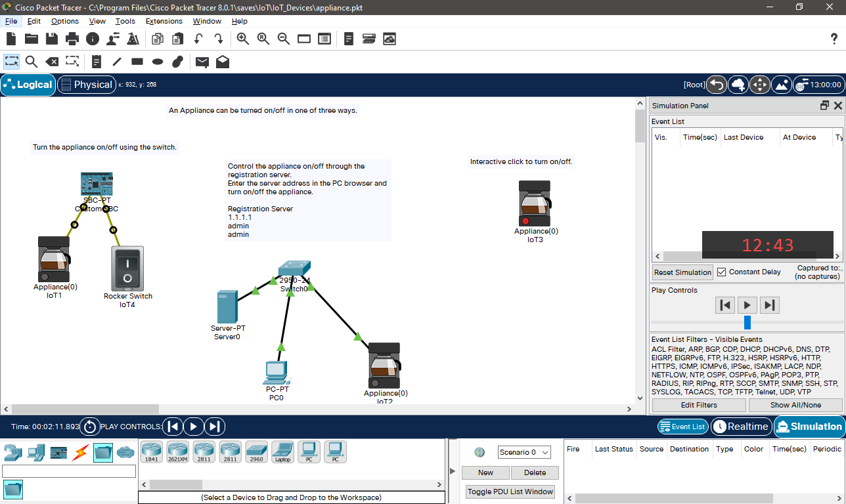The image size is (846, 504).
Task: Click the Copy icon in the toolbar
Action: coord(157,39)
